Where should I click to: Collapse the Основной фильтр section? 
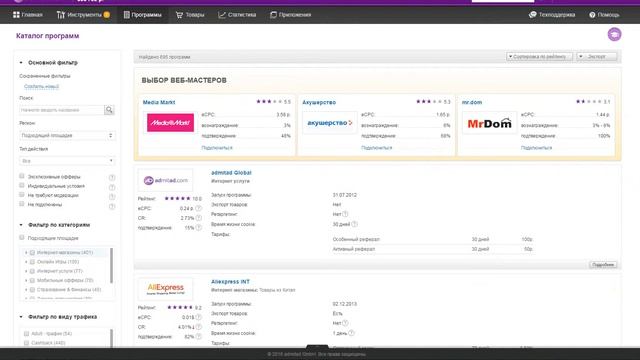[x=21, y=62]
